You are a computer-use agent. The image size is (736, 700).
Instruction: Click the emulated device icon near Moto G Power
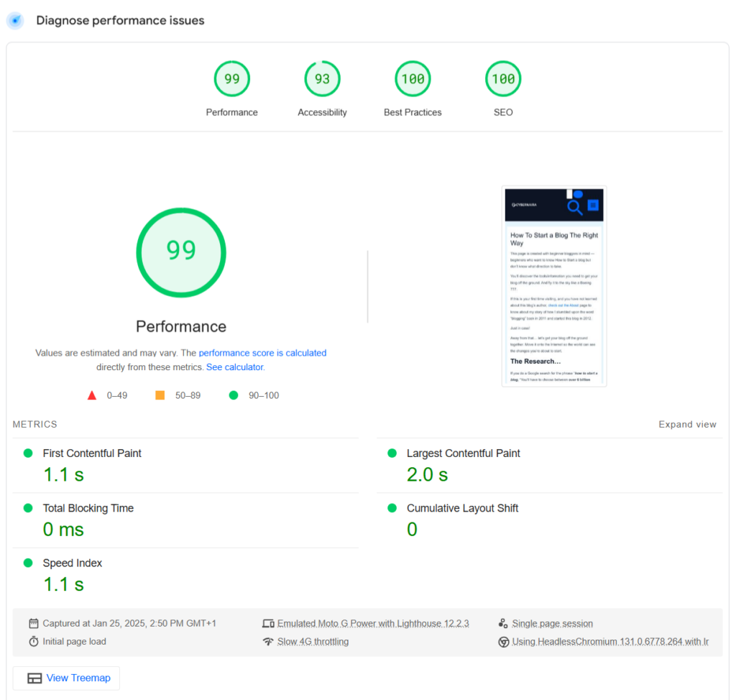click(x=269, y=623)
